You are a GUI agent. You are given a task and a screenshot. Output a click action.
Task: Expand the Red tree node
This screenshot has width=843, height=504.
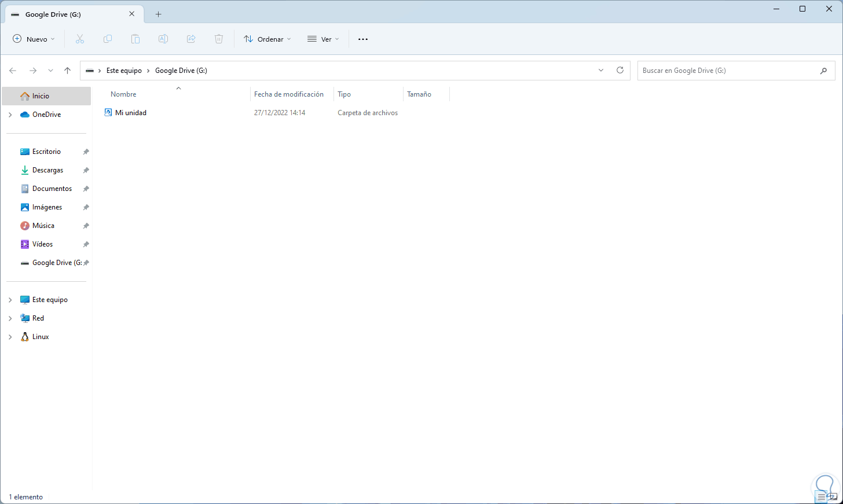[x=10, y=318]
